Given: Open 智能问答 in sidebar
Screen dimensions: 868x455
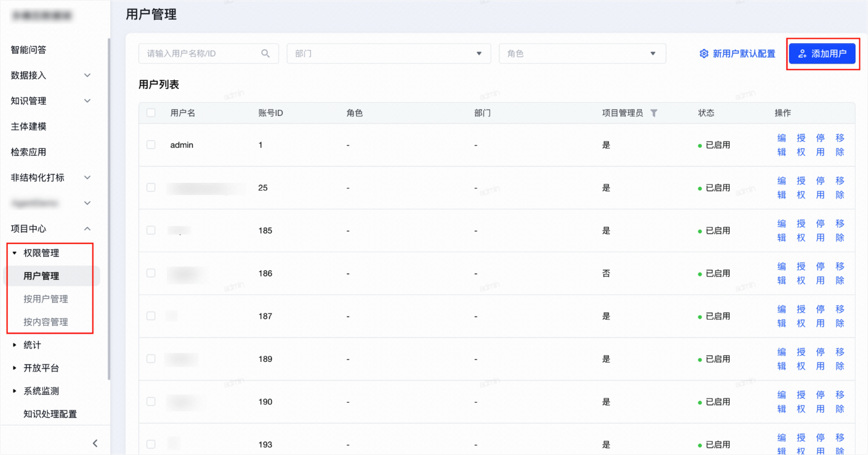Looking at the screenshot, I should [29, 50].
